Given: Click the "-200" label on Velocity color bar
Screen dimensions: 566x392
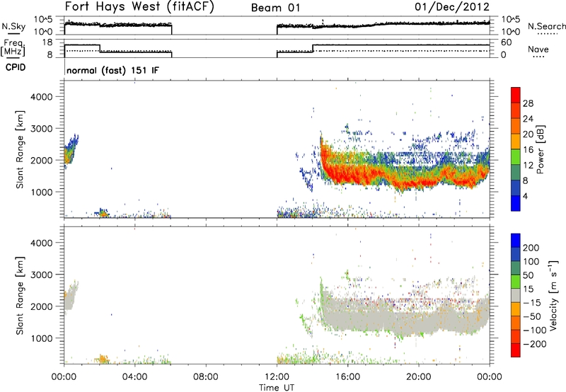Looking at the screenshot, I should (534, 344).
